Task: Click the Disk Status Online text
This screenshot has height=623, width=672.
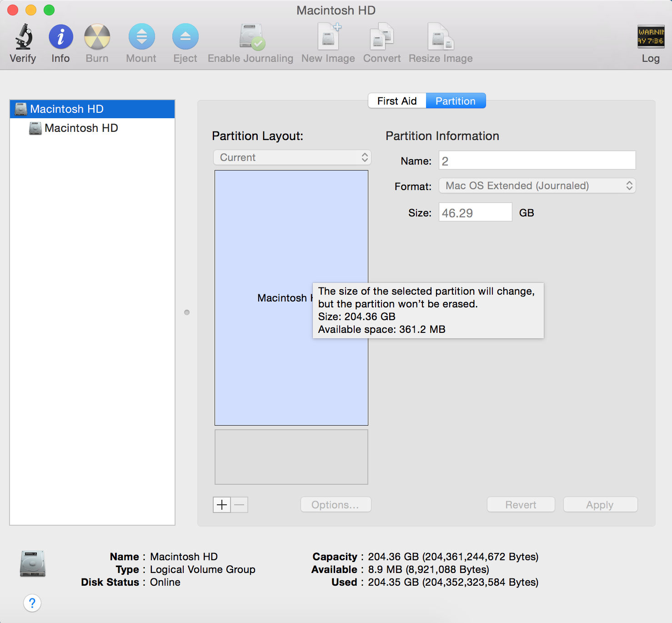Action: click(x=165, y=583)
